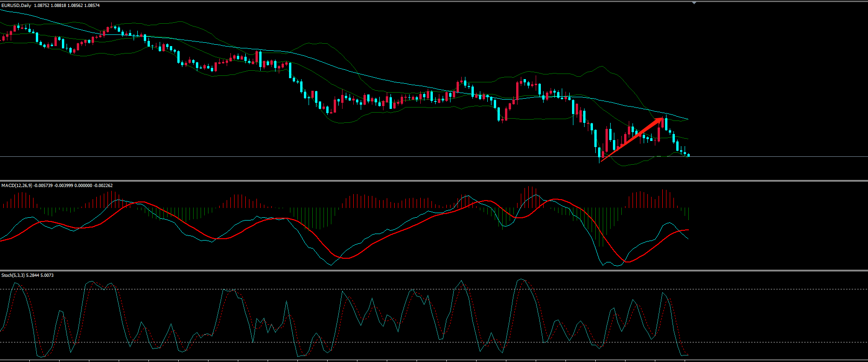Click the tall Bollinger upper band peak near the red arrow
This screenshot has width=868, height=362.
click(x=601, y=67)
